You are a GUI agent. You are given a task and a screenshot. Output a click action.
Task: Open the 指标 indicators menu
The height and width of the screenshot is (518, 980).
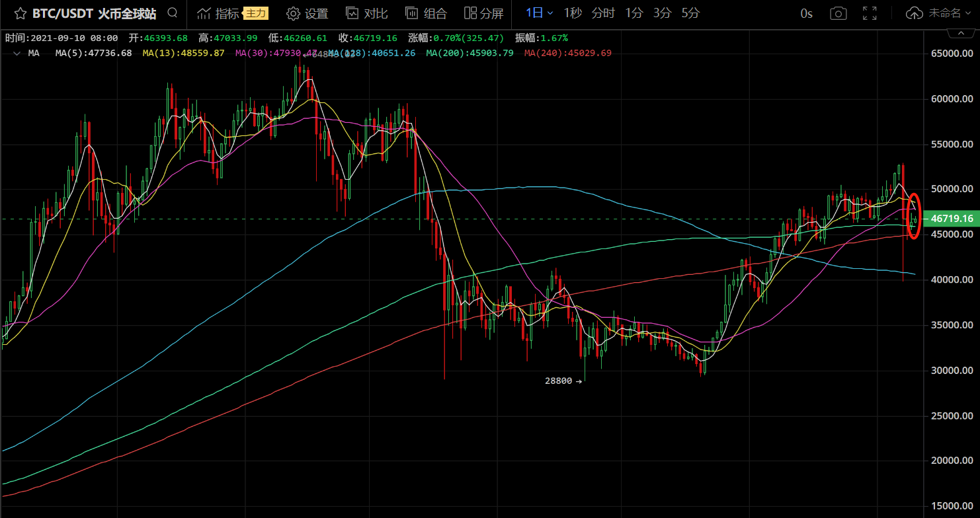(219, 13)
